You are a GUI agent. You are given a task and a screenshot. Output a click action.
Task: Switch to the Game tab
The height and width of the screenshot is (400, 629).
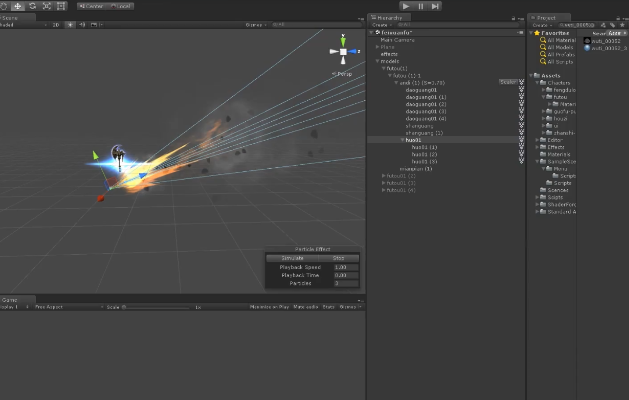pos(10,300)
